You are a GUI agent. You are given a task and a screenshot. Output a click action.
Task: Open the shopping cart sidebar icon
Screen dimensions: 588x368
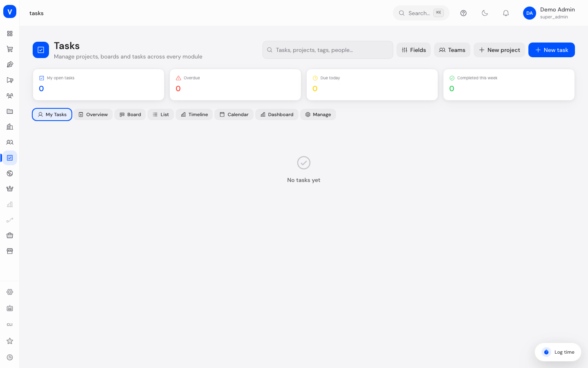10,49
